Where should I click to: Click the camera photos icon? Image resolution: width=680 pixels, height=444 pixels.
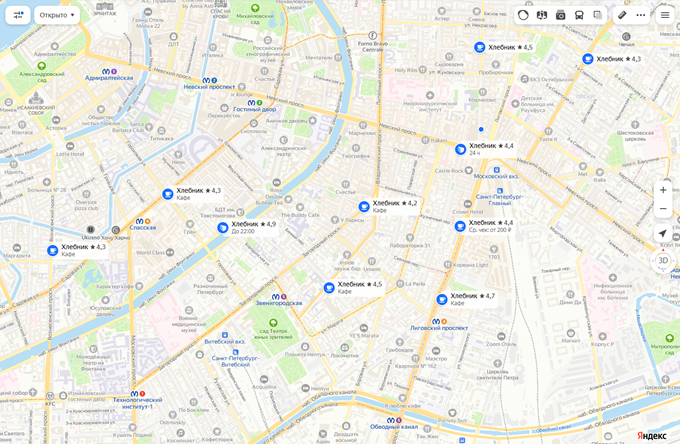pyautogui.click(x=560, y=15)
